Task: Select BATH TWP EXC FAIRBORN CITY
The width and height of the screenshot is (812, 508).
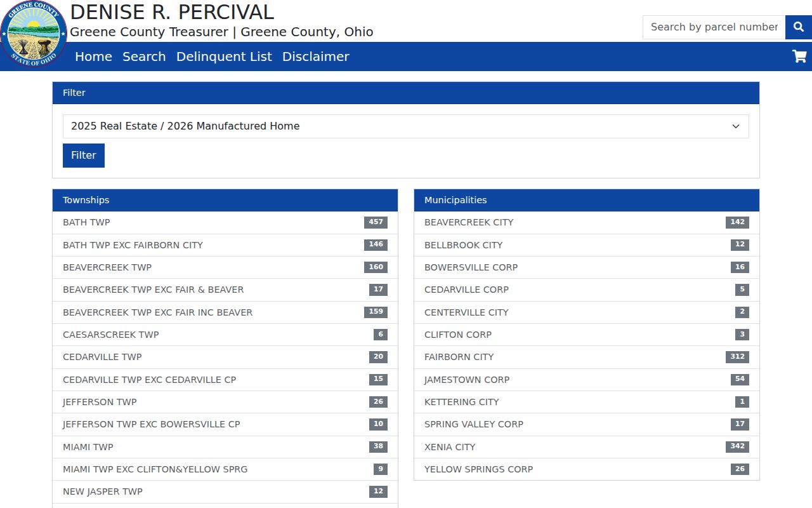Action: tap(225, 245)
